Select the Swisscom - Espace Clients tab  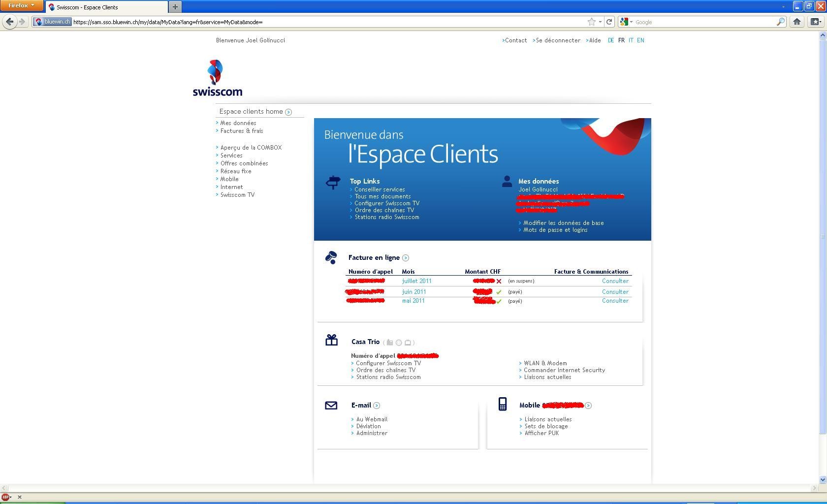coord(106,7)
